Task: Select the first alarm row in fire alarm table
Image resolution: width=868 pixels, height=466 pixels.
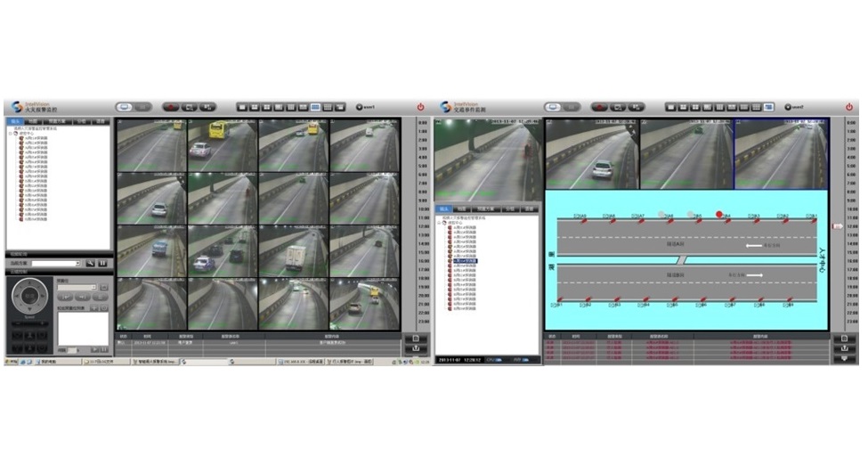Action: pyautogui.click(x=258, y=342)
